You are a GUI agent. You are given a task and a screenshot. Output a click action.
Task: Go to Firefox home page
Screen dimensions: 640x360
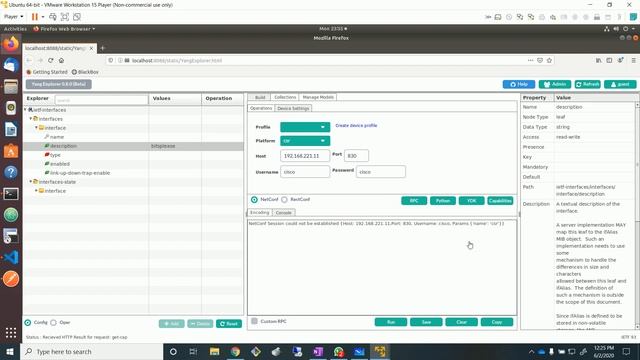61,60
